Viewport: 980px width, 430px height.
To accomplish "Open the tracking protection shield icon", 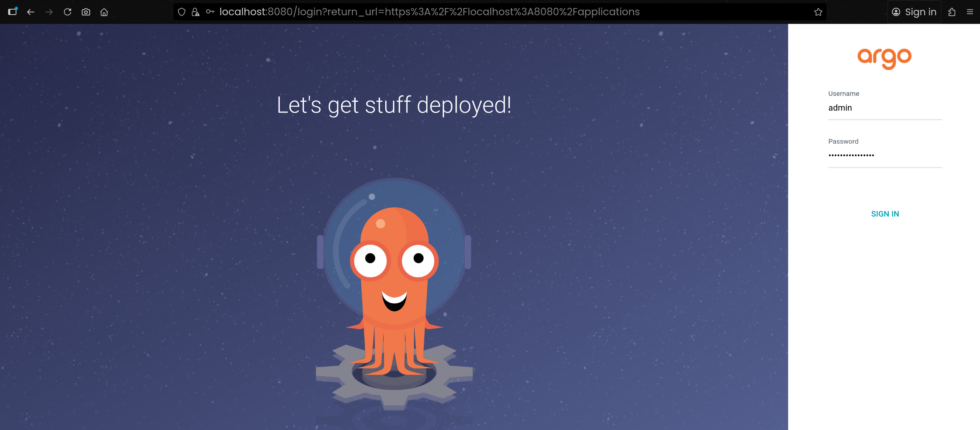I will [x=182, y=12].
